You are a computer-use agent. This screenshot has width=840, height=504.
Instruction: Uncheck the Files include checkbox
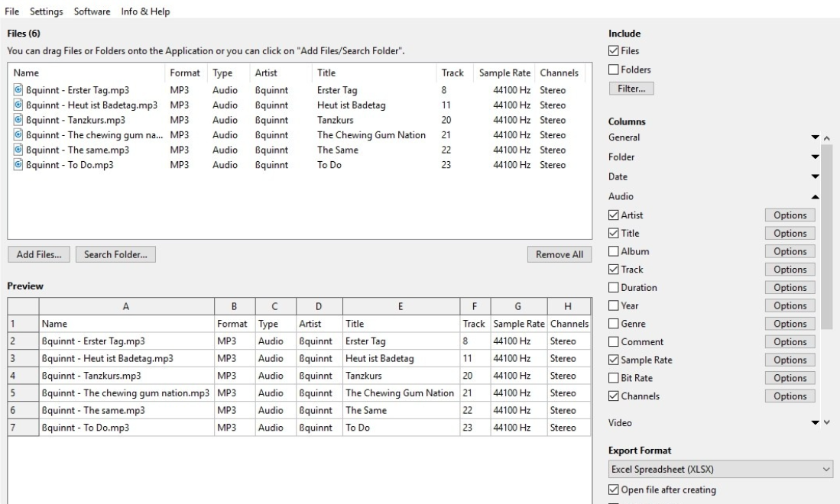[x=614, y=51]
